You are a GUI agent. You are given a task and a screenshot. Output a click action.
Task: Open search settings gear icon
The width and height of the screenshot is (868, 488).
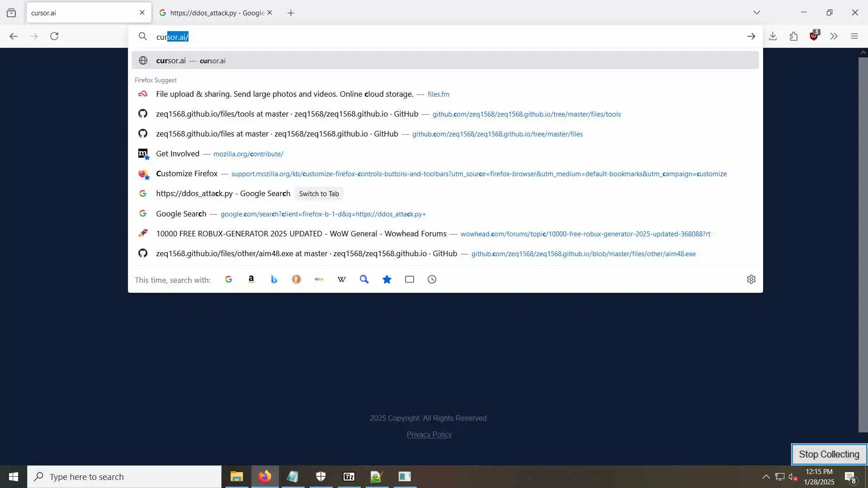(x=751, y=280)
